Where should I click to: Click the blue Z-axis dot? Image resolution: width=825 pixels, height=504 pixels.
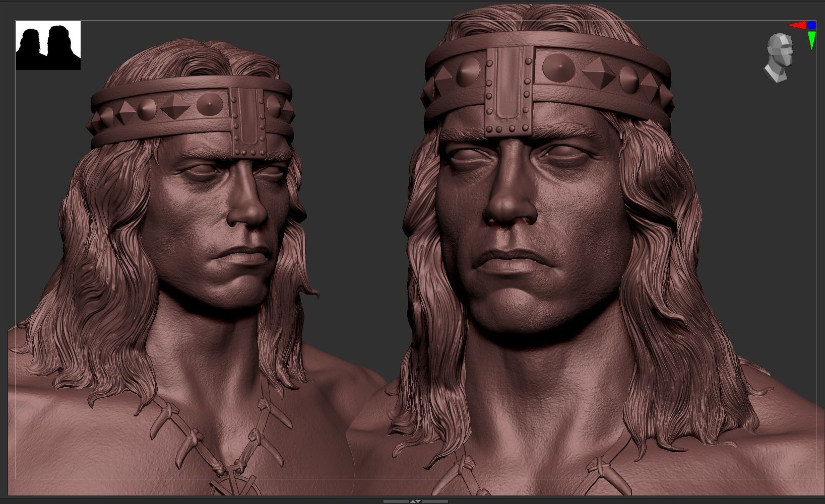pos(811,25)
